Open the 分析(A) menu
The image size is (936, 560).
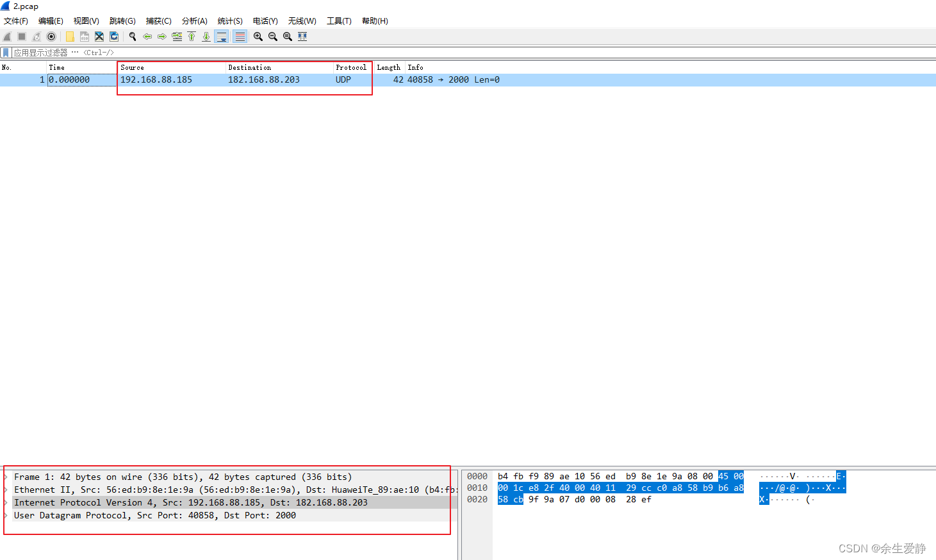[195, 21]
